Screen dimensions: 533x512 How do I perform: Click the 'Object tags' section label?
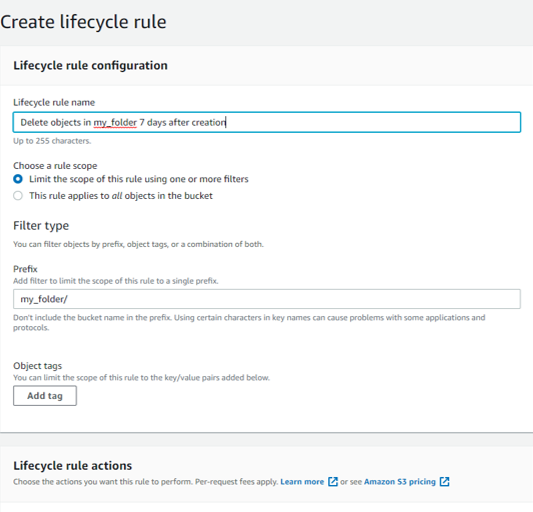pos(37,365)
